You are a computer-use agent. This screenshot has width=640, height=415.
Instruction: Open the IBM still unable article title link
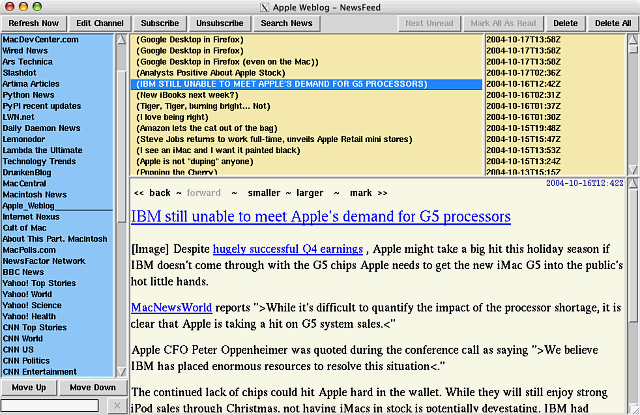pos(321,216)
